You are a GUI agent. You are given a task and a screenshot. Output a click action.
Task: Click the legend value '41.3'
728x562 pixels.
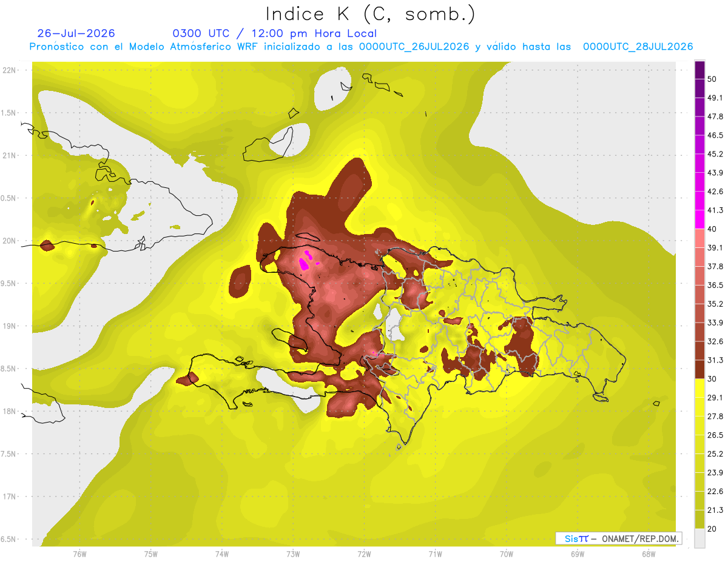[x=715, y=210]
